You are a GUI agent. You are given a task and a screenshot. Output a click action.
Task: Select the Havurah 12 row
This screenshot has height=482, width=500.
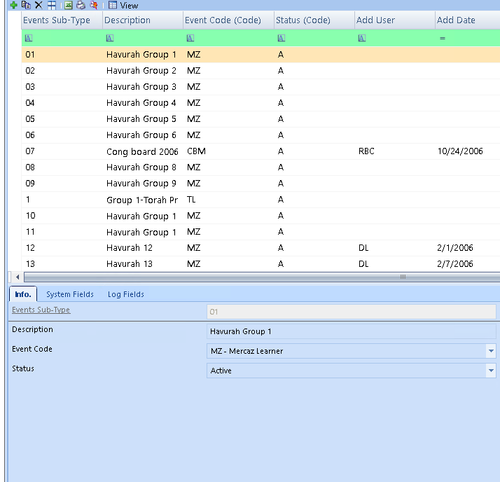[261, 248]
